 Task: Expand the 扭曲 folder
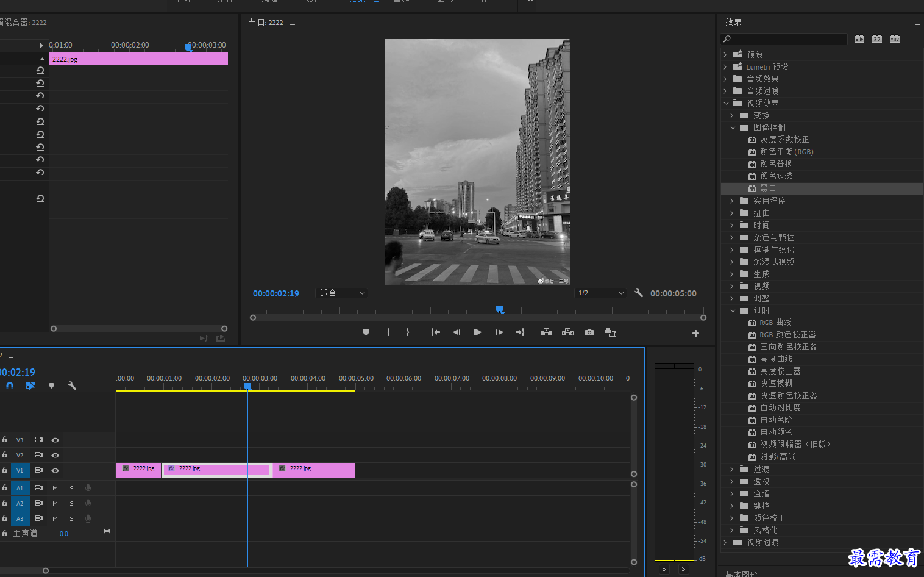(732, 213)
